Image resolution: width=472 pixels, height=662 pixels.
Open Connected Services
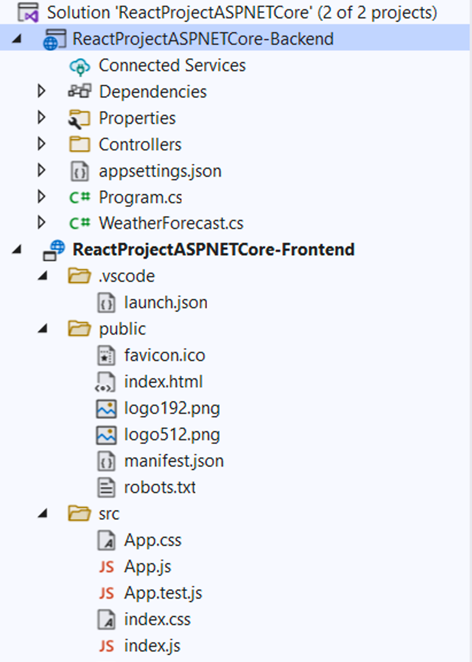(x=172, y=65)
